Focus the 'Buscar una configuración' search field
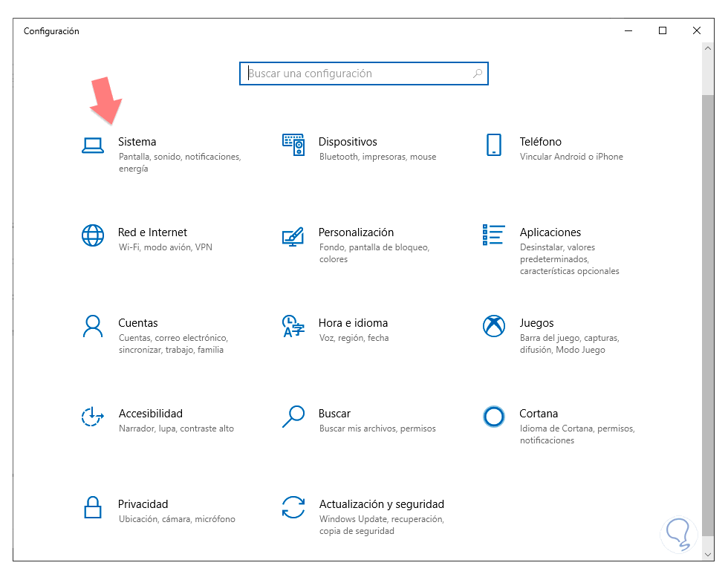The image size is (728, 580). [x=364, y=74]
